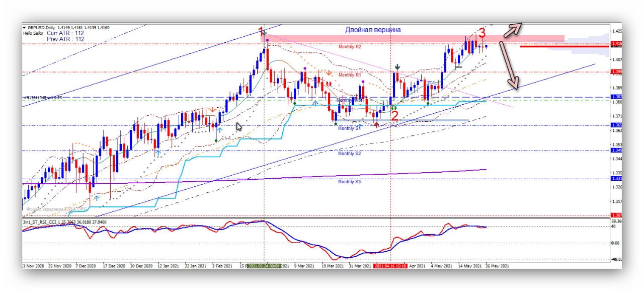
Task: Click the purple dot above the peak candle
Action: pos(268,40)
